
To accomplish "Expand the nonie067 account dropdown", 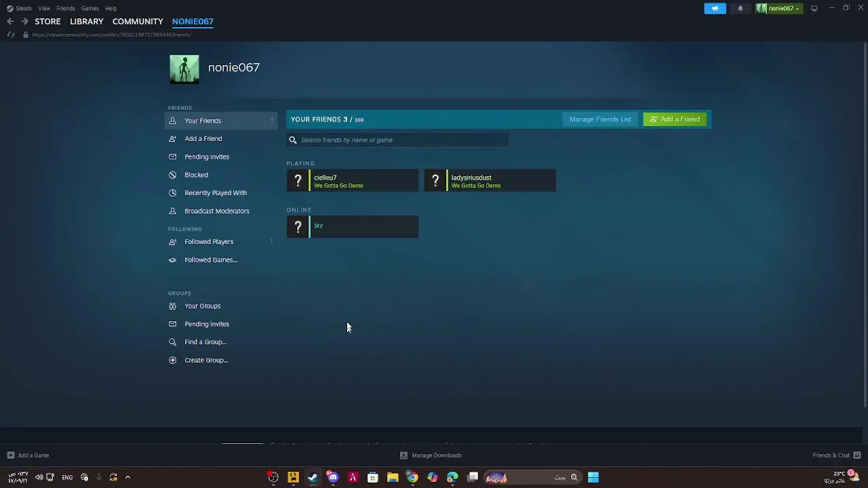I will pos(779,8).
